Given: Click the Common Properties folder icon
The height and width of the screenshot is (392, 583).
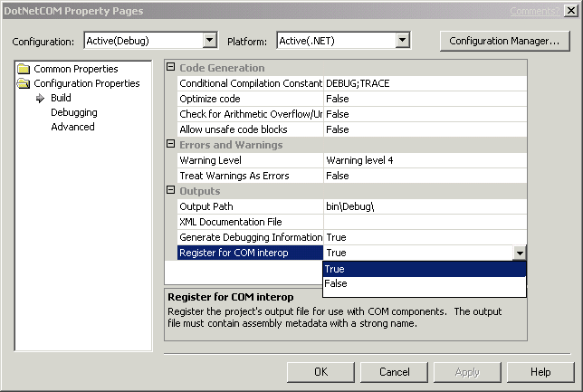Looking at the screenshot, I should tap(24, 70).
